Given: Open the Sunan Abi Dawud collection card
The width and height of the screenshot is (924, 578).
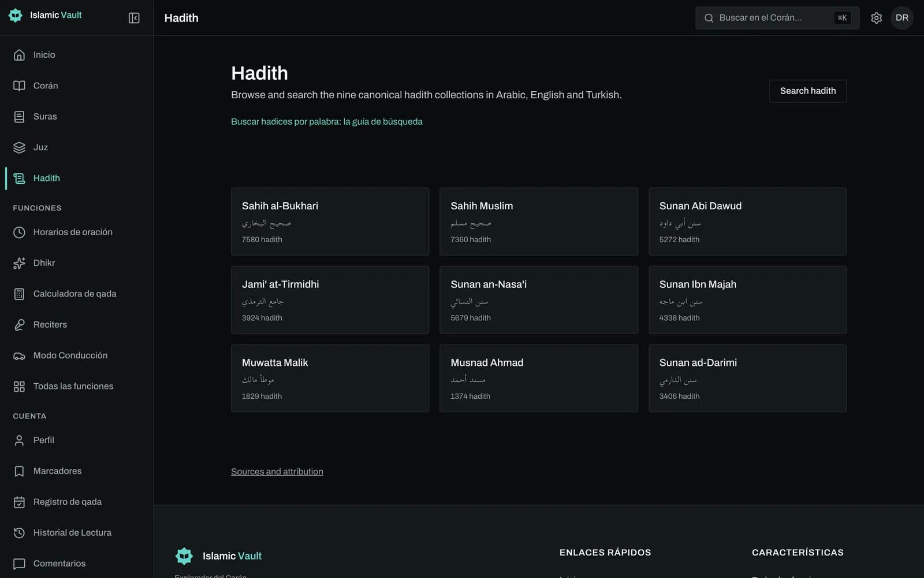Looking at the screenshot, I should 747,221.
